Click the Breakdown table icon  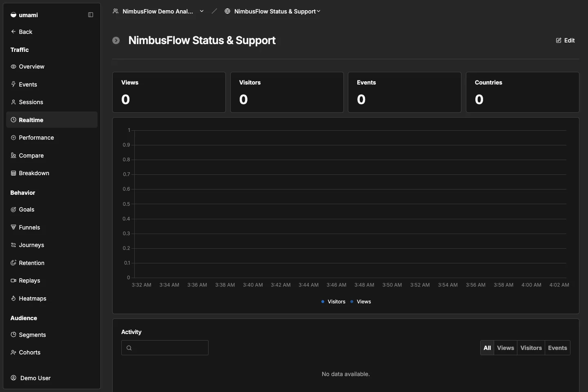pyautogui.click(x=13, y=173)
